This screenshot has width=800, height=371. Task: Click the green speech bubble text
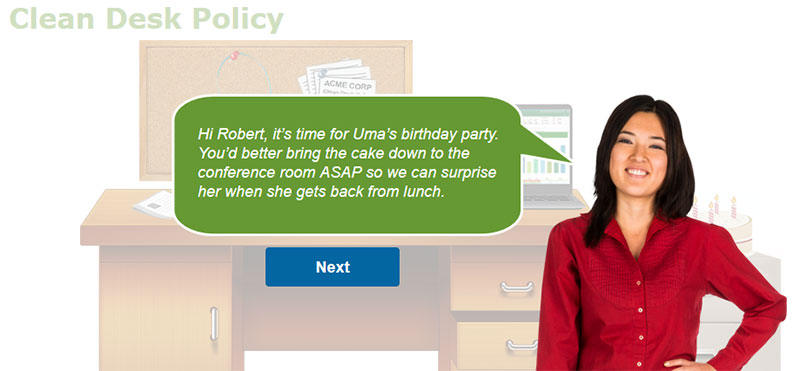[347, 163]
